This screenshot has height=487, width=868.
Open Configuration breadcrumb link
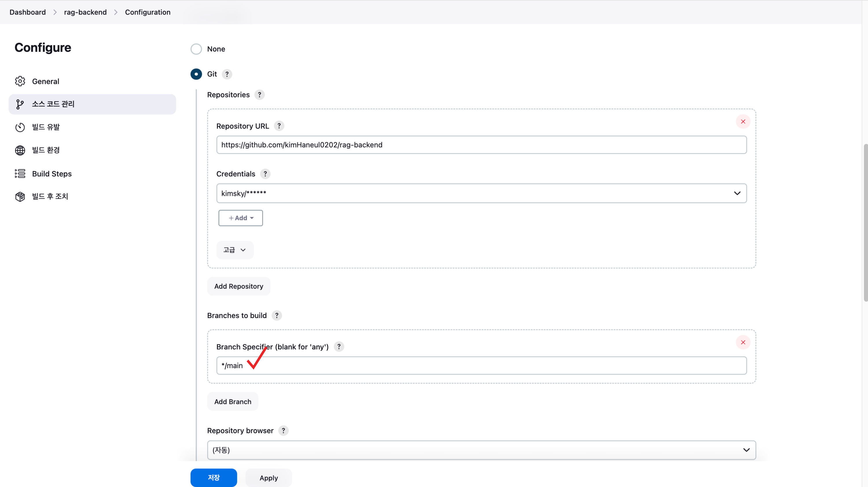coord(148,12)
